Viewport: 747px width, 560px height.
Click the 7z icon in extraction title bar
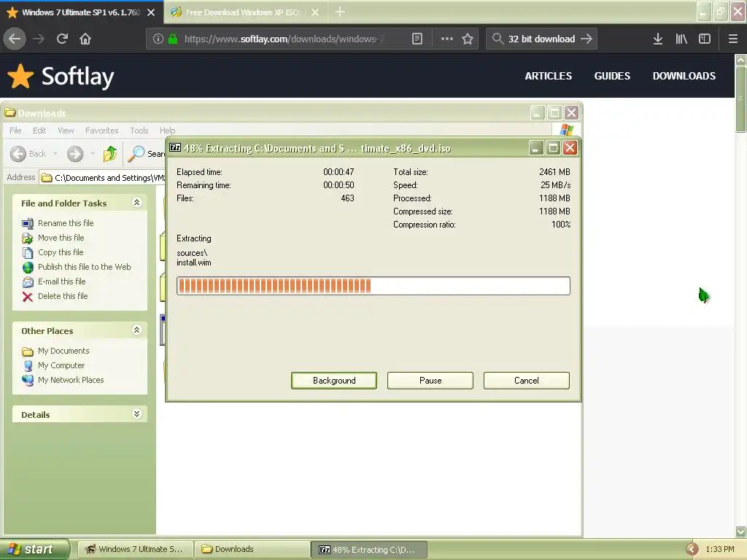pos(175,147)
